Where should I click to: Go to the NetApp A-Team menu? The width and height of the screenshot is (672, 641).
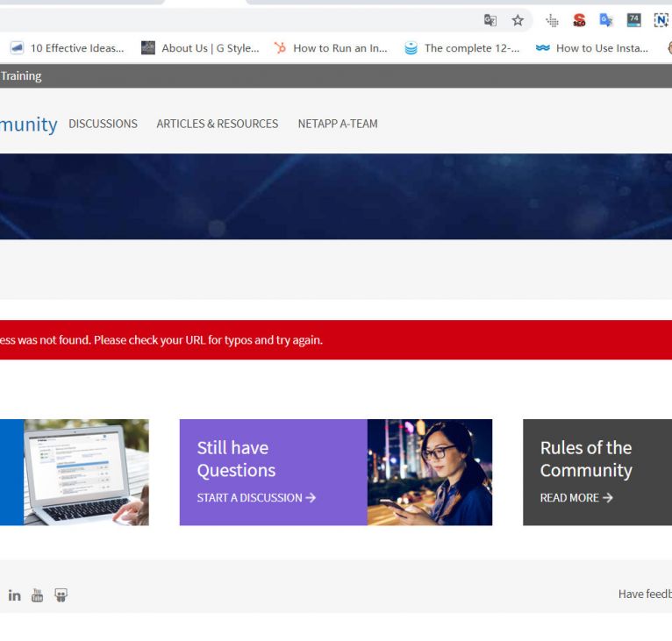[338, 124]
